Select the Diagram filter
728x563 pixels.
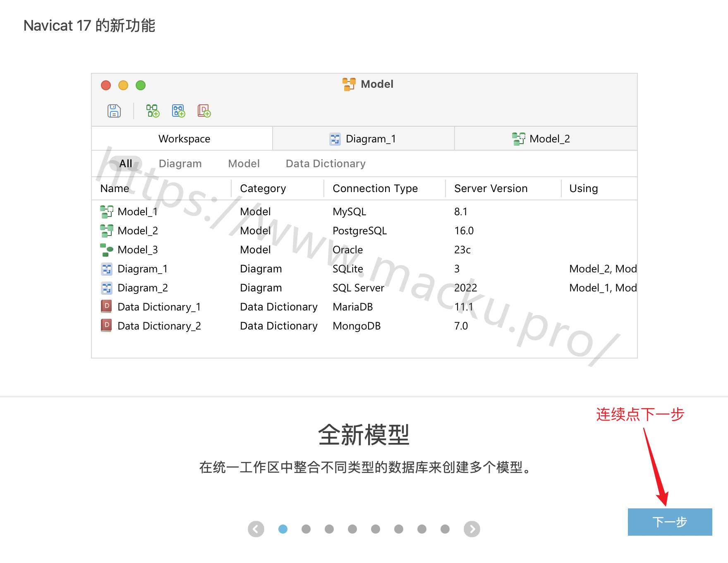[x=180, y=164]
